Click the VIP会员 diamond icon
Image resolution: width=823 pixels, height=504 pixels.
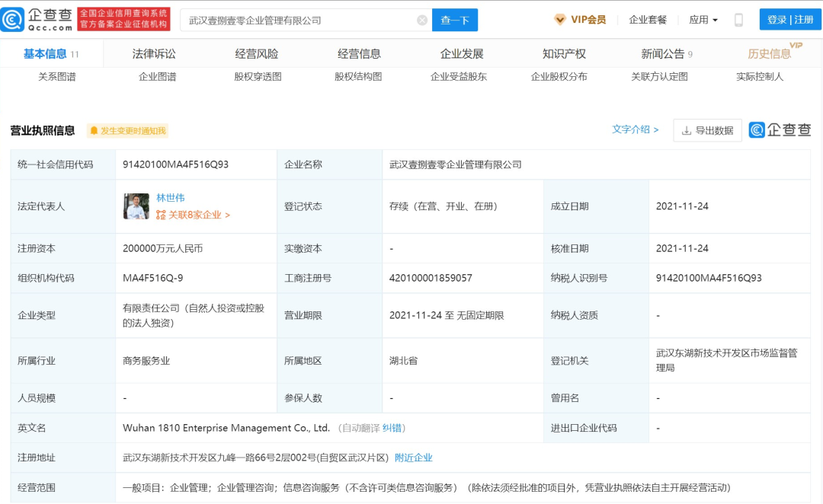tap(560, 20)
